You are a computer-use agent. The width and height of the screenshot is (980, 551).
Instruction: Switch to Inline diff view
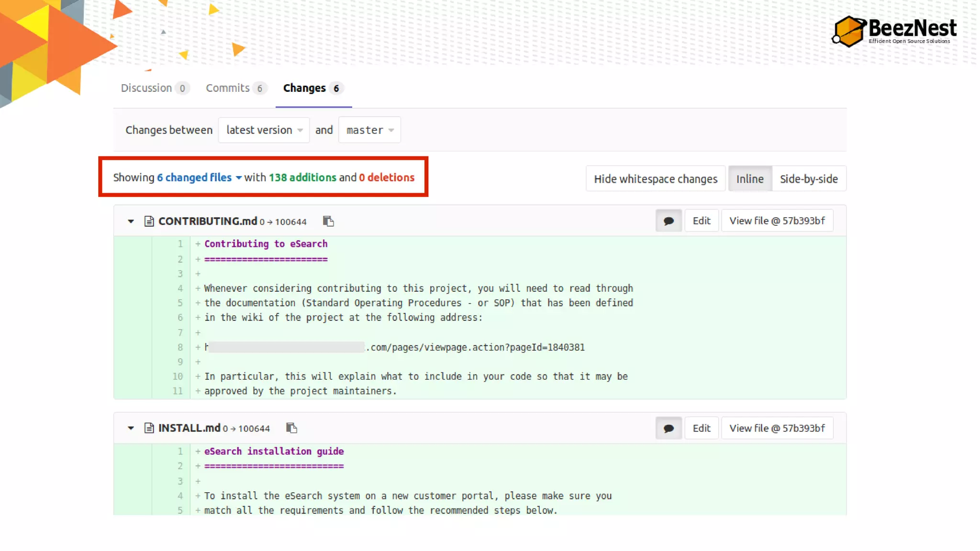[749, 179]
